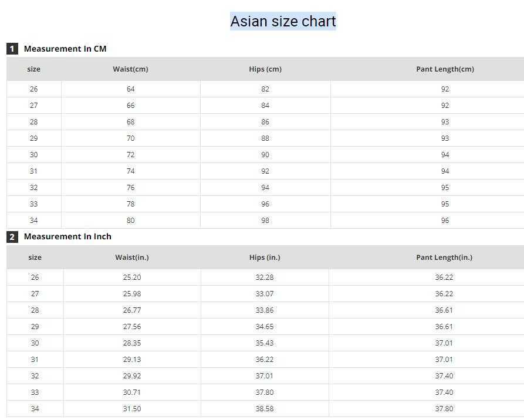This screenshot has width=524, height=420.
Task: Select the 96 pant length cell
Action: pos(445,221)
